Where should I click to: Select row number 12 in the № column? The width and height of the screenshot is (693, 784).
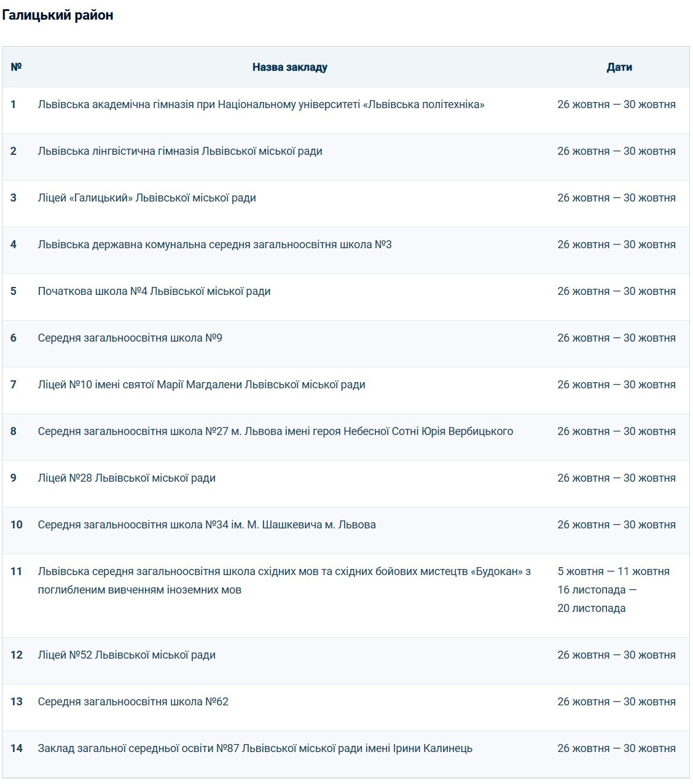click(x=17, y=655)
